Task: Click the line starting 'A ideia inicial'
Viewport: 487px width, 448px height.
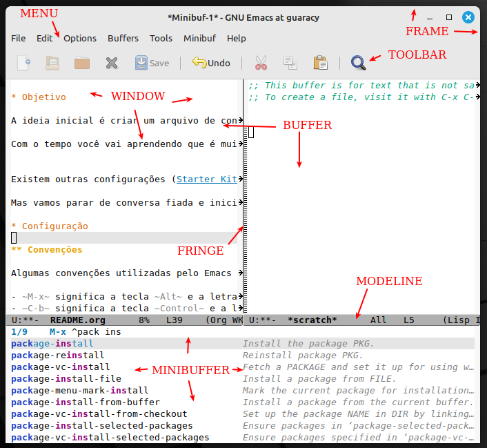Action: (124, 121)
